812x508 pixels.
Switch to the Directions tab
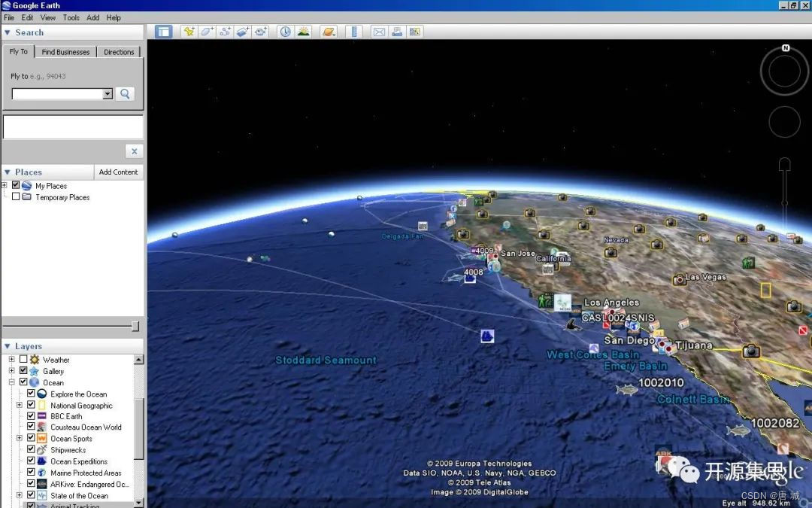[119, 52]
